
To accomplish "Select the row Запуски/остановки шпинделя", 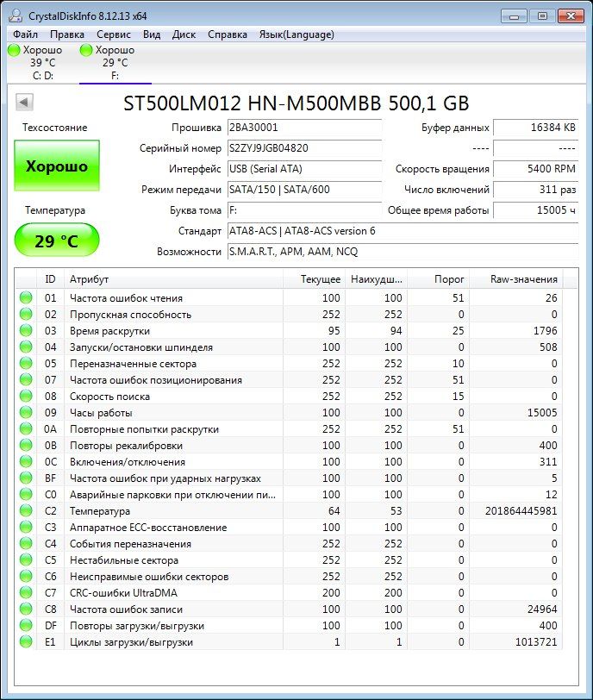I will pos(289,347).
